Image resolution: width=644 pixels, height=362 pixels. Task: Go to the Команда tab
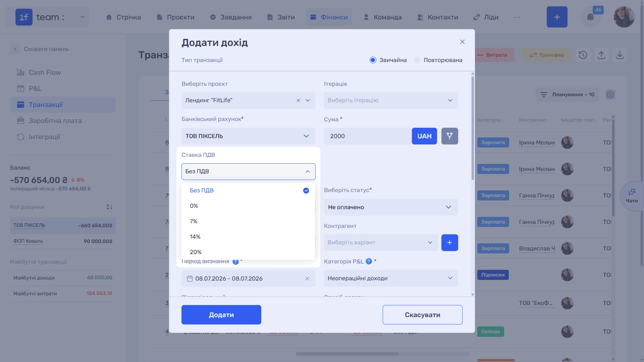(x=383, y=17)
